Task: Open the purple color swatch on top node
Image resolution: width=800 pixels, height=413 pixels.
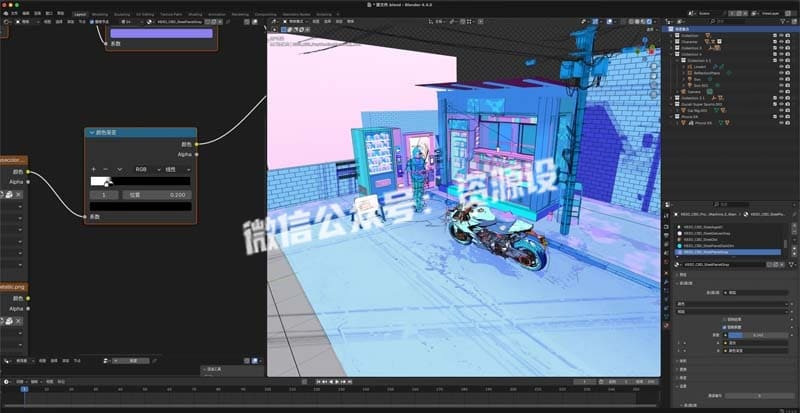Action: [161, 33]
